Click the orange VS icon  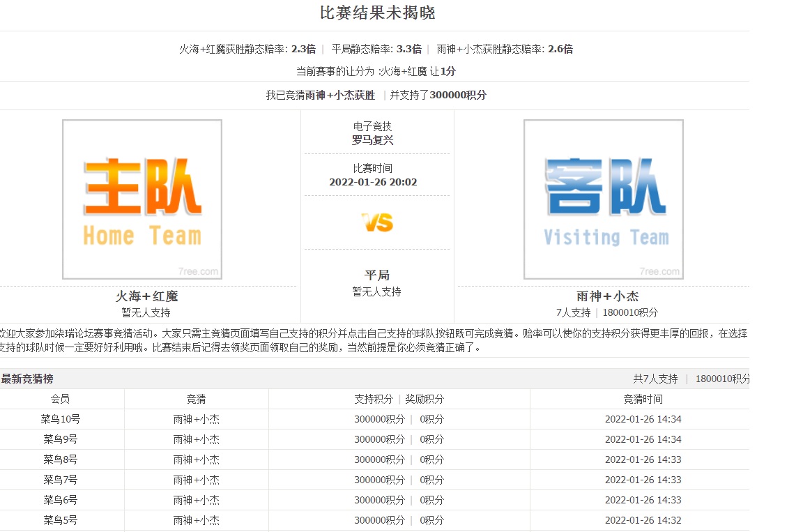(x=377, y=223)
